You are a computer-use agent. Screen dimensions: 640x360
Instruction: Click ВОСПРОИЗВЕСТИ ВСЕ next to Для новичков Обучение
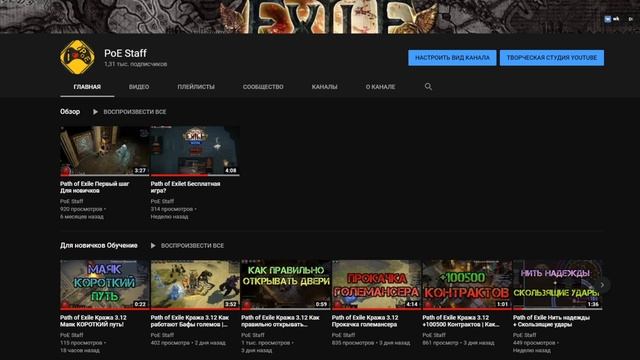pos(192,246)
